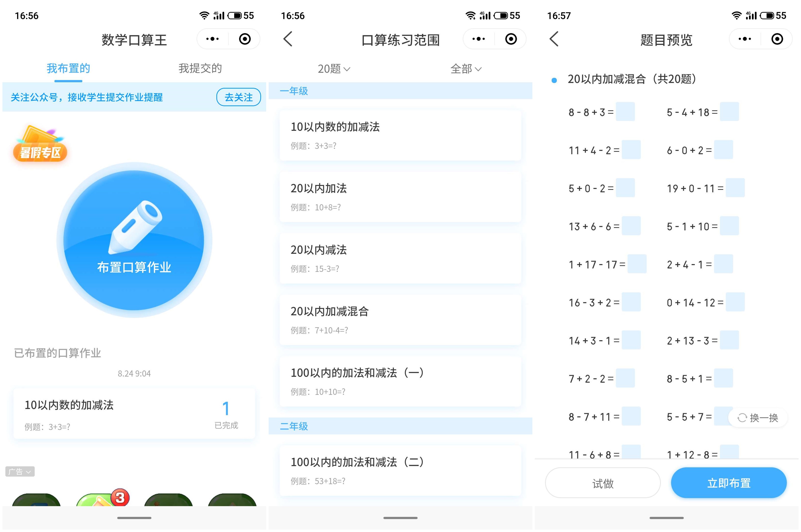Open the three-dots menu on 数学口算王 screen
Screen dimensions: 801x532
212,39
